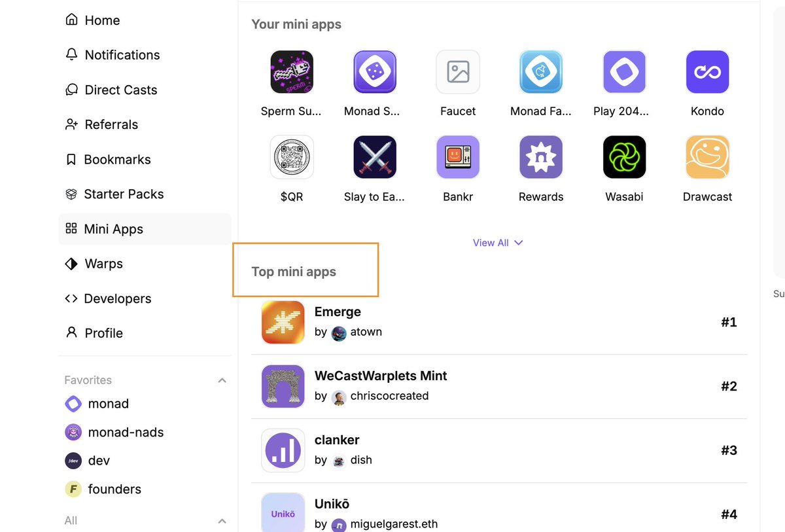Click the Your mini apps heading
The height and width of the screenshot is (532, 785).
click(296, 24)
